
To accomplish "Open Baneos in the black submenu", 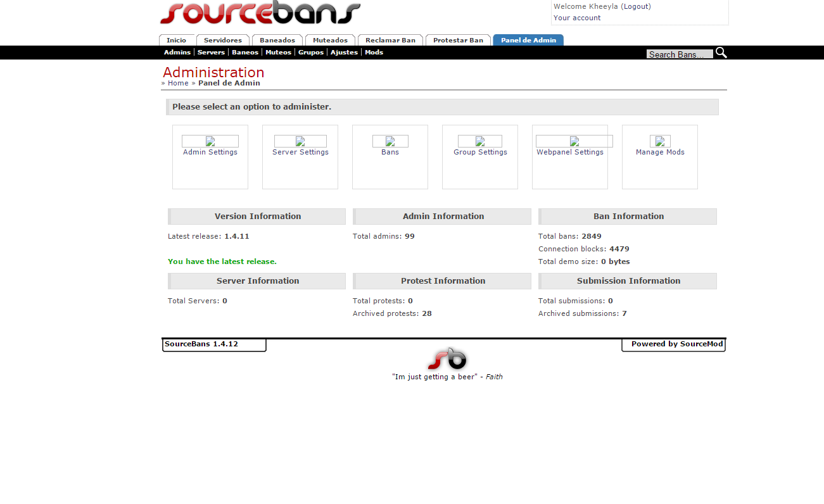I will click(245, 53).
